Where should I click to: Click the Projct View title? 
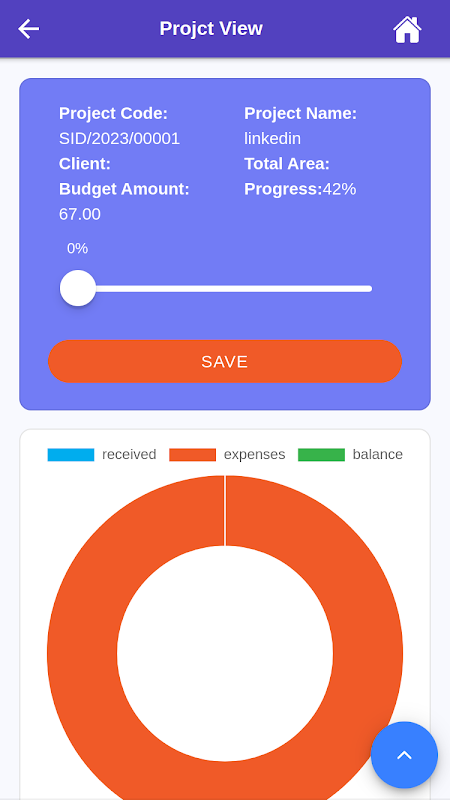(211, 29)
